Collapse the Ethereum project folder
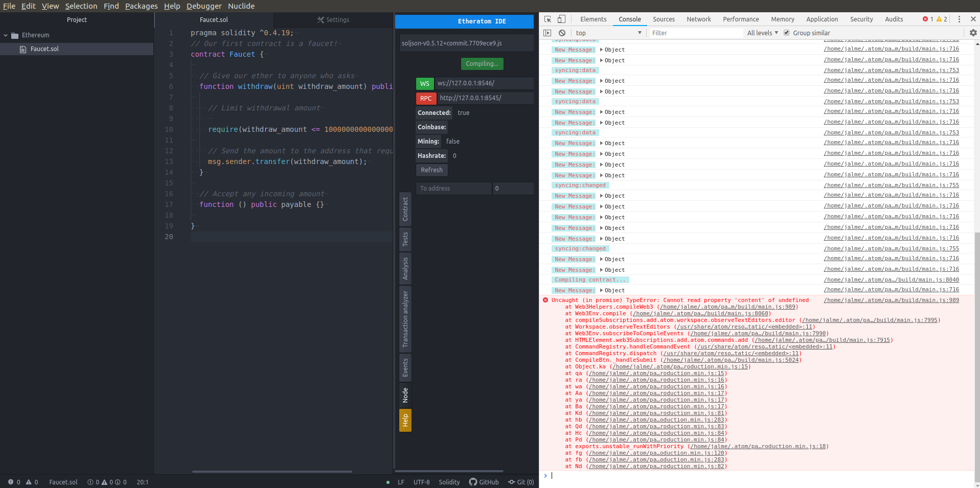980x488 pixels. (x=6, y=35)
